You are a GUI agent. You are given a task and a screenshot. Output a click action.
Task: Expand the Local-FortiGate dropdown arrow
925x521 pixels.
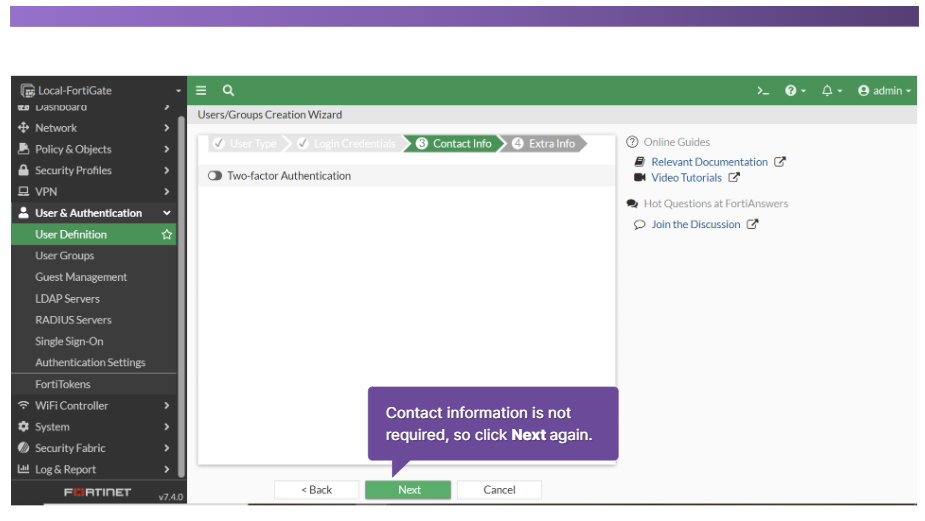coord(178,91)
